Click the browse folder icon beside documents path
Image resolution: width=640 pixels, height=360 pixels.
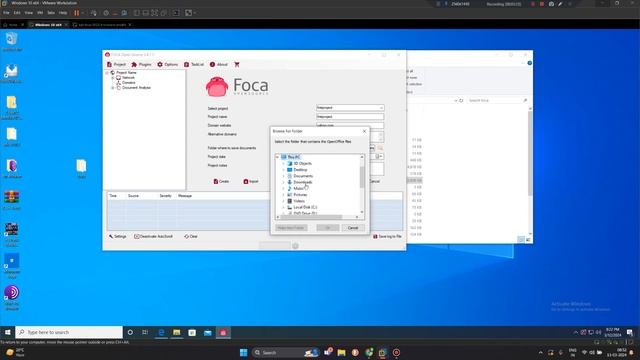click(380, 148)
